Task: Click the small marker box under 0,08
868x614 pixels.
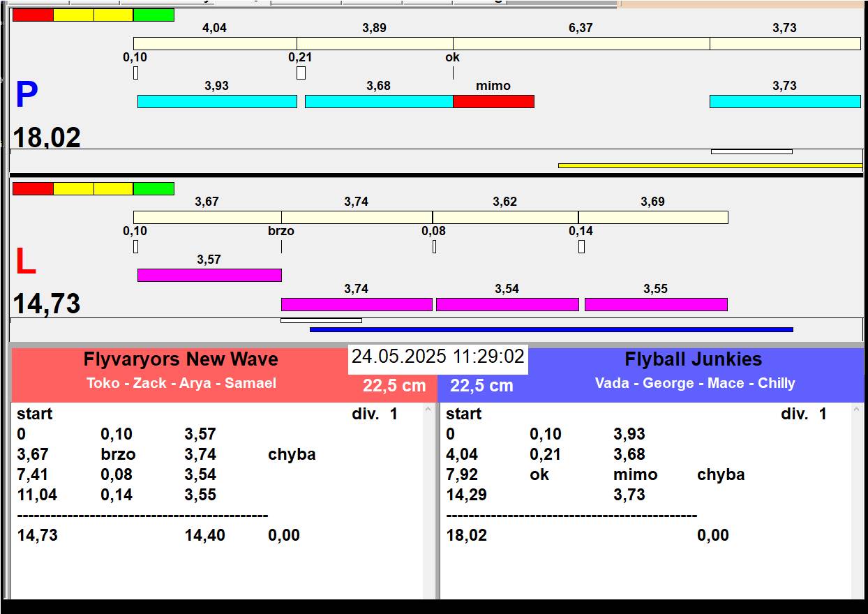Action: [434, 246]
